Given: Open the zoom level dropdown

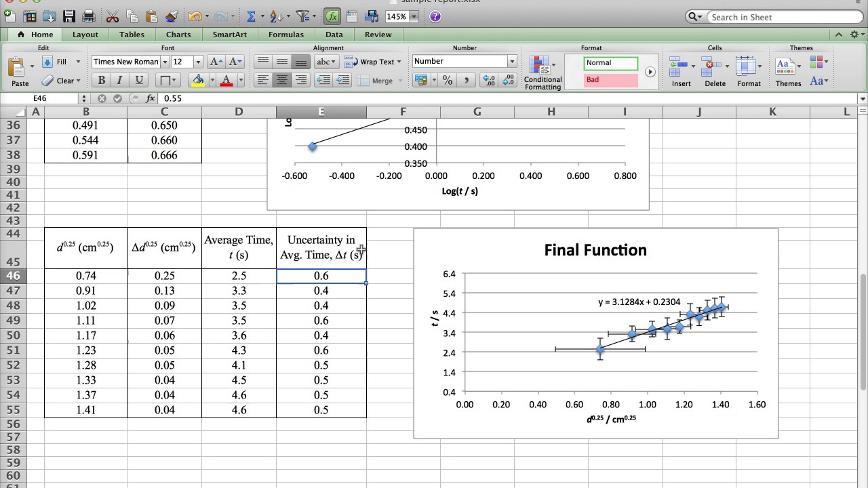Looking at the screenshot, I should [414, 16].
